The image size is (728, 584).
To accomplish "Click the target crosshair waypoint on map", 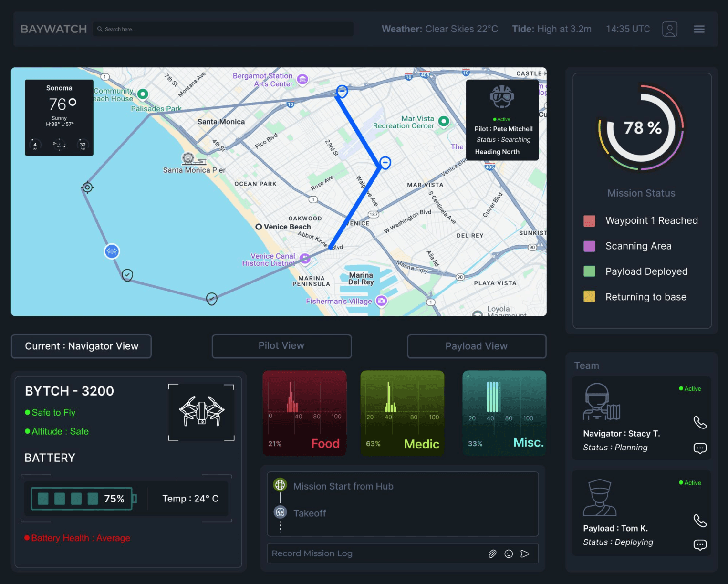I will coord(87,188).
